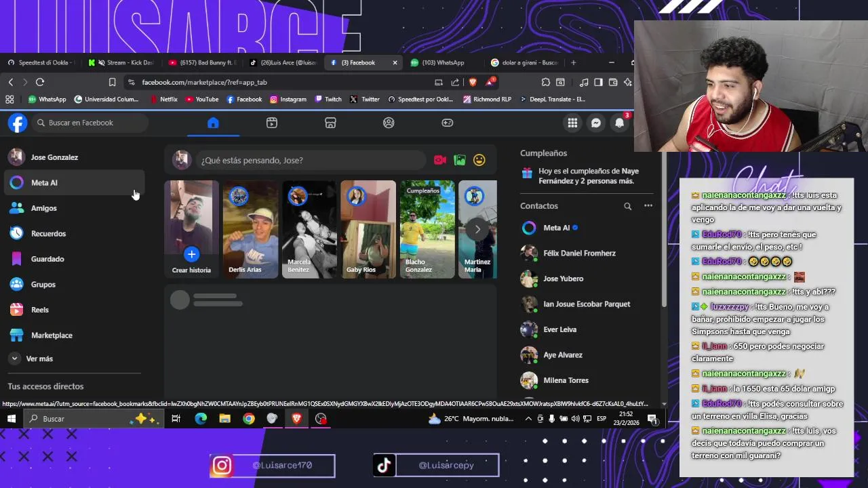Close the Facebook browser tab
The height and width of the screenshot is (488, 868).
point(395,62)
